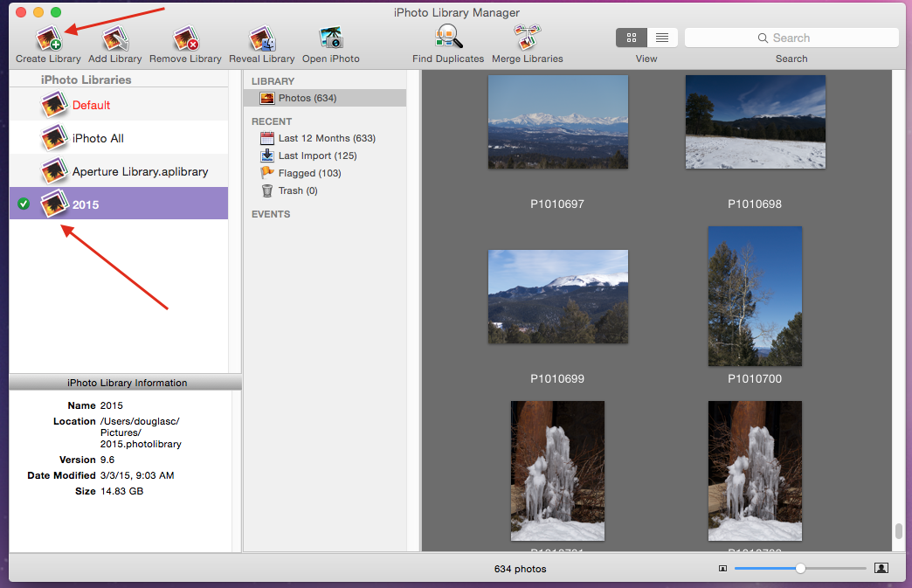Click the Add Library toolbar icon

114,37
